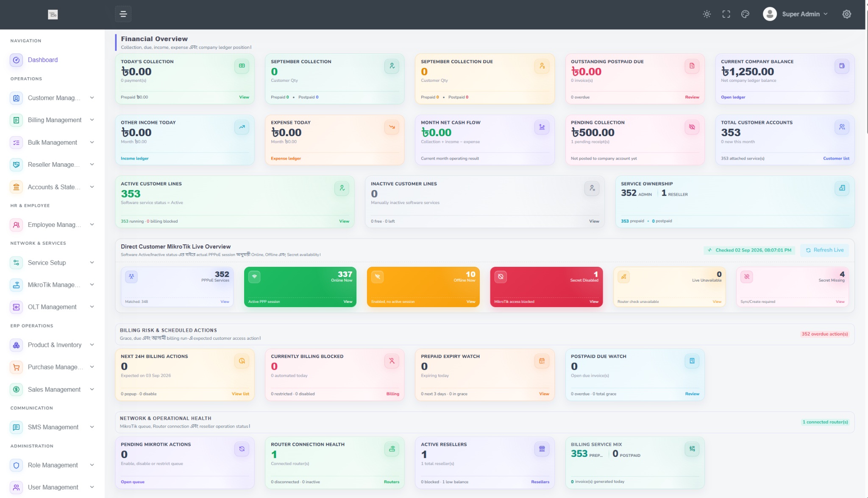This screenshot has width=868, height=498.
Task: Expand Customer Management chevron
Action: (92, 98)
